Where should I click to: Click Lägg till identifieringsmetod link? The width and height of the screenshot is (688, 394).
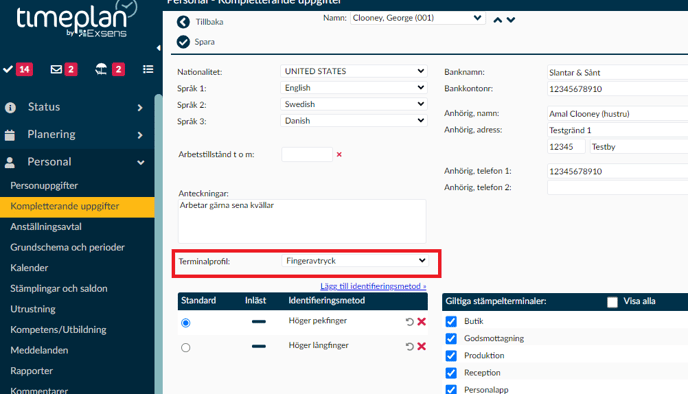point(373,286)
